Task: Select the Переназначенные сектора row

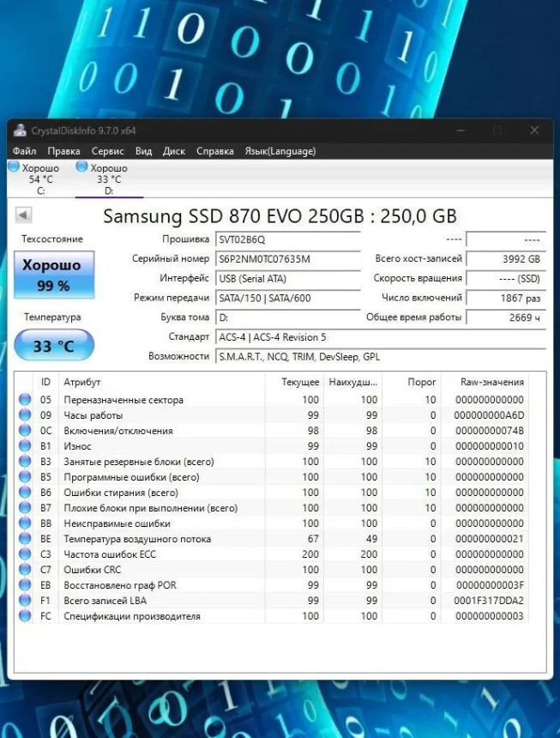Action: point(272,400)
